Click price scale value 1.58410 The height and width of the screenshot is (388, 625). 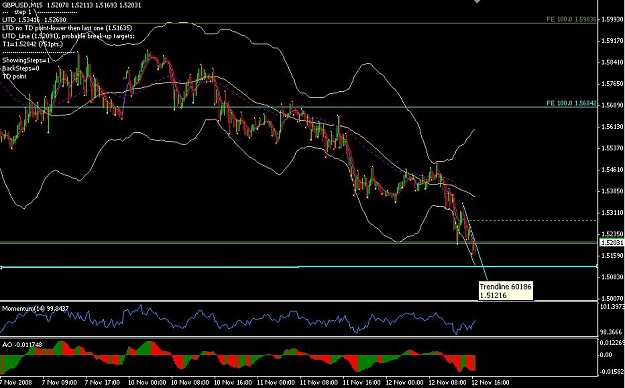pyautogui.click(x=613, y=62)
